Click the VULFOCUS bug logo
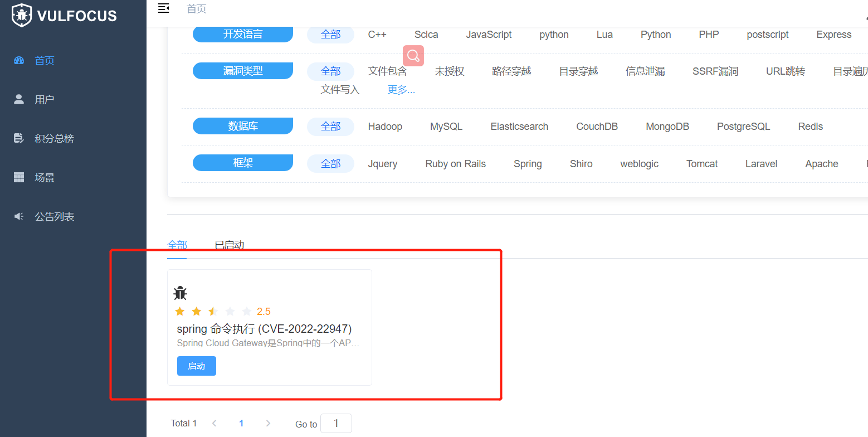Image resolution: width=868 pixels, height=437 pixels. pyautogui.click(x=21, y=15)
